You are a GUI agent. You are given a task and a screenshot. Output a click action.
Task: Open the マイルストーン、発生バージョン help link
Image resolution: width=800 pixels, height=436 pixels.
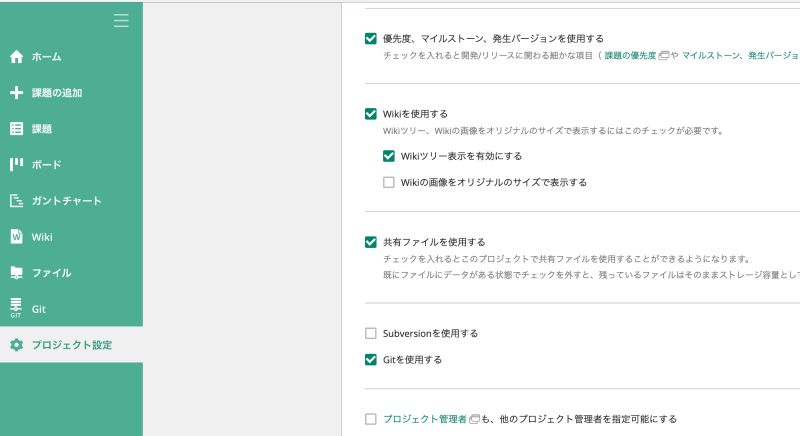(741, 56)
